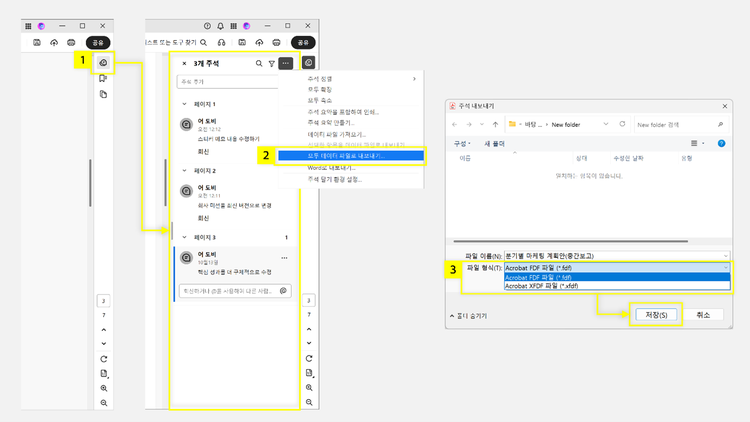Screen dimensions: 750x422
Task: Choose Word로 내보내기 menu item
Action: (351, 168)
